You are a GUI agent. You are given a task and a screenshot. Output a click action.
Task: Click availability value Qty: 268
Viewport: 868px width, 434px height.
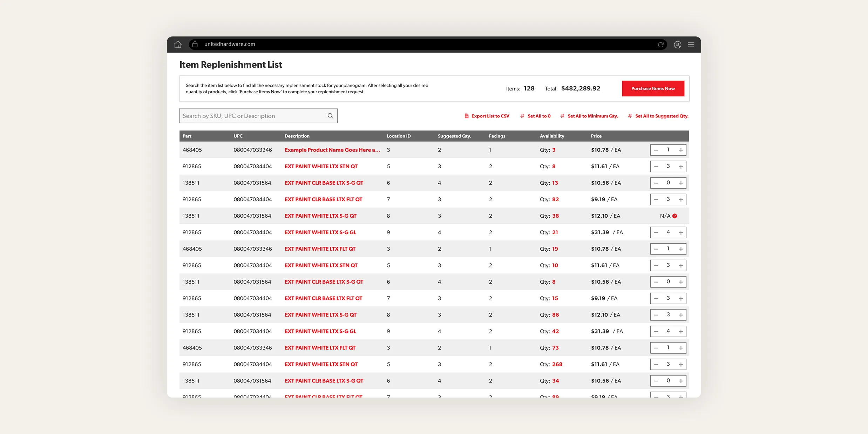(551, 364)
